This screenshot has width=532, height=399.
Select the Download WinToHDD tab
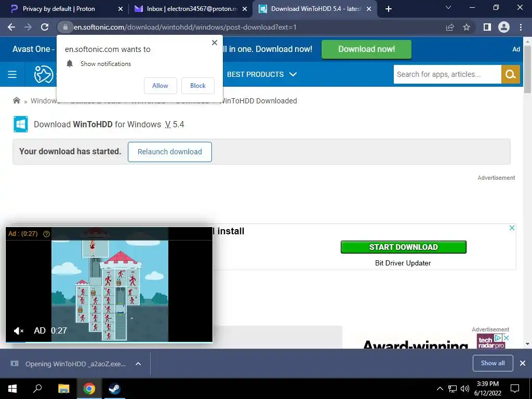point(315,9)
